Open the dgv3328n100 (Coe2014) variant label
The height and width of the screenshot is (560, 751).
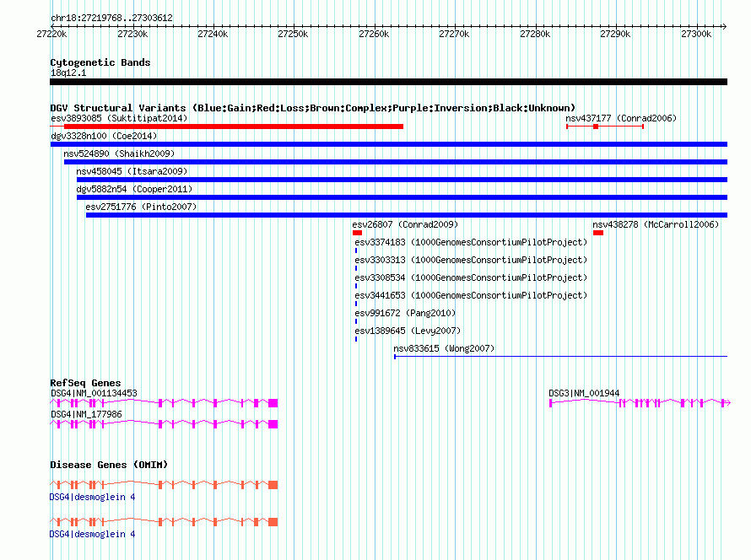(x=104, y=136)
